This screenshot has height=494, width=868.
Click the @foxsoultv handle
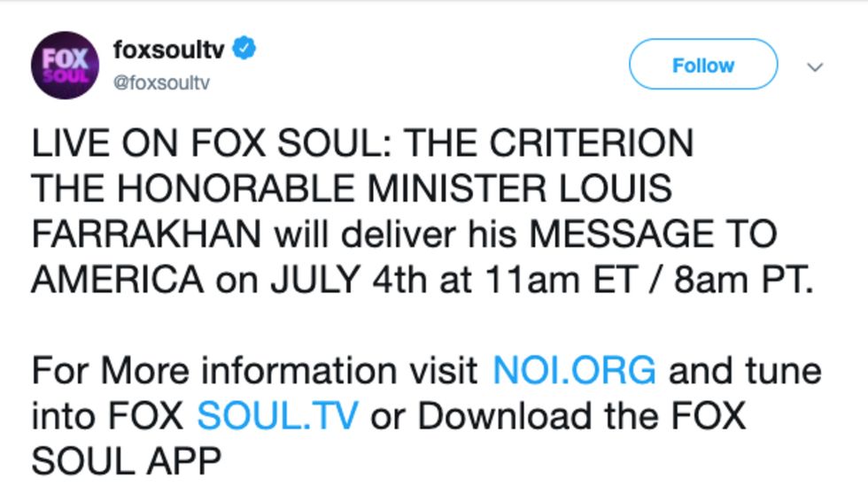click(x=161, y=83)
